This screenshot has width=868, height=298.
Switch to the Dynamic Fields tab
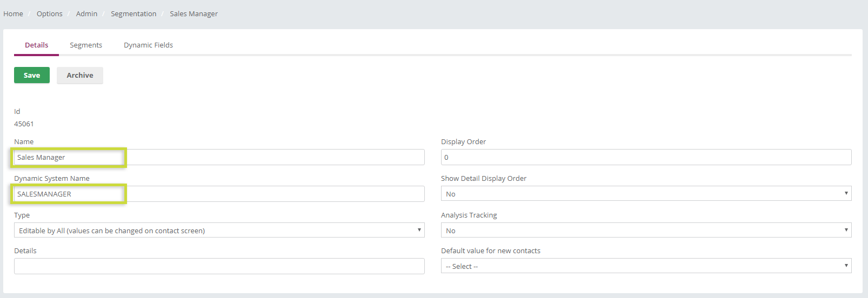[148, 45]
